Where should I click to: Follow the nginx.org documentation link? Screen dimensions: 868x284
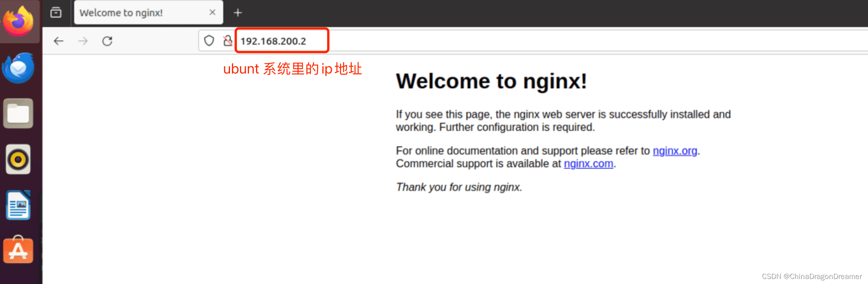675,151
